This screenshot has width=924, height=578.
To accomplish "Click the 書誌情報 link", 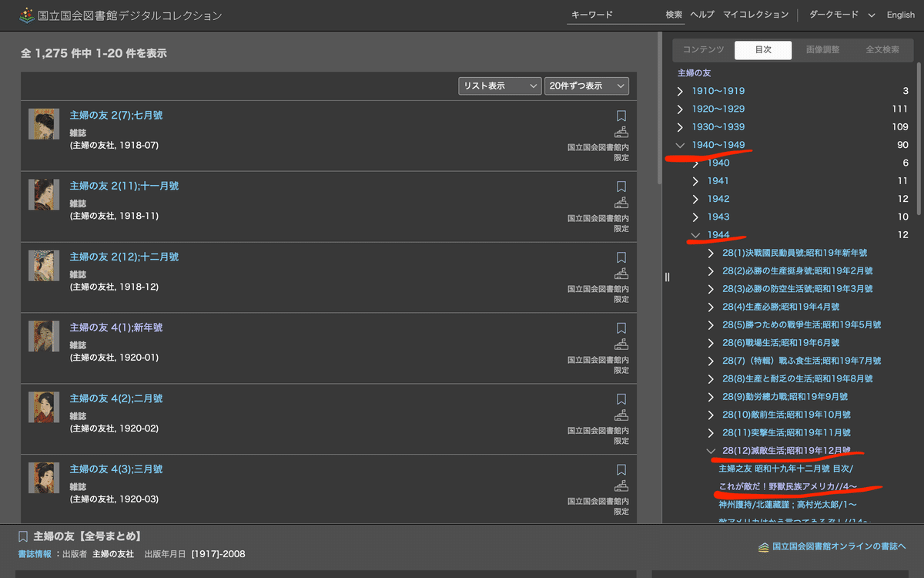I will pos(35,554).
